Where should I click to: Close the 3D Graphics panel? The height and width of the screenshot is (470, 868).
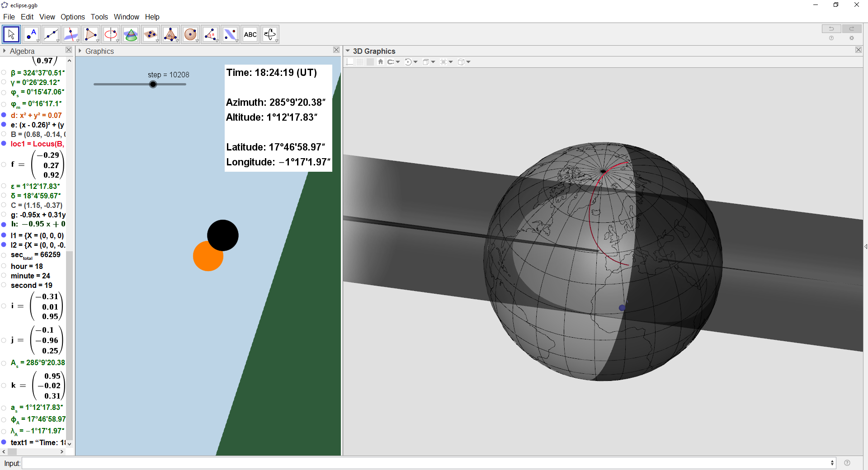[859, 50]
